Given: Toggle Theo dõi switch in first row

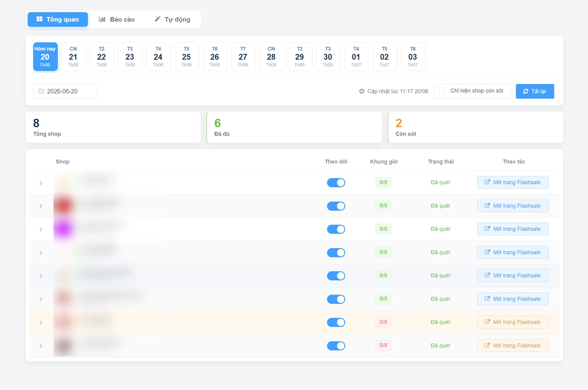Looking at the screenshot, I should pyautogui.click(x=336, y=183).
